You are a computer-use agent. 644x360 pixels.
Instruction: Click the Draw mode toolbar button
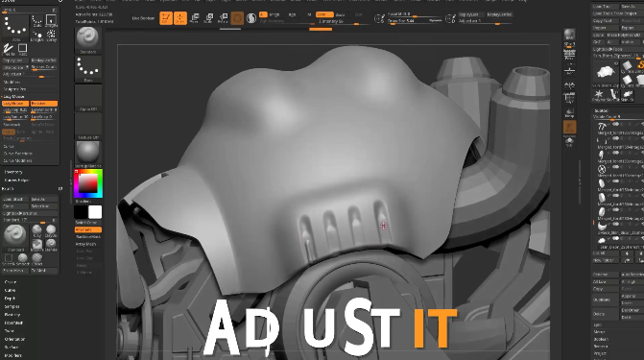pos(180,18)
